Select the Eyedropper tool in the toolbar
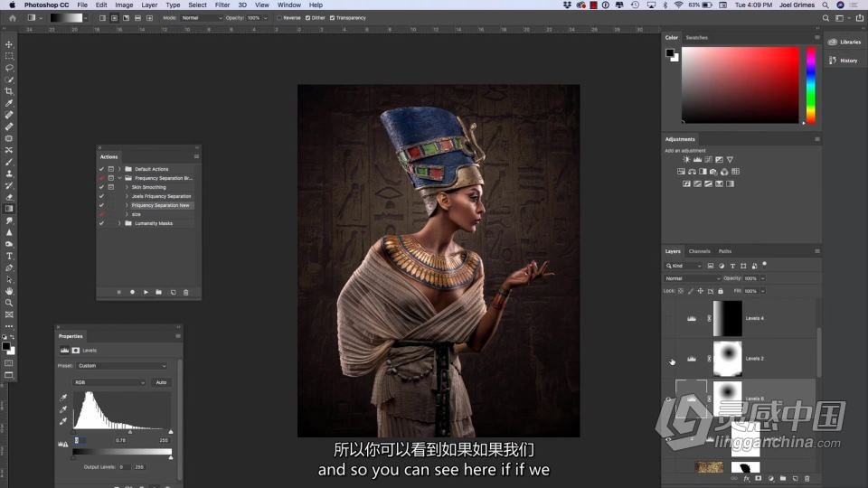This screenshot has height=488, width=868. point(9,103)
